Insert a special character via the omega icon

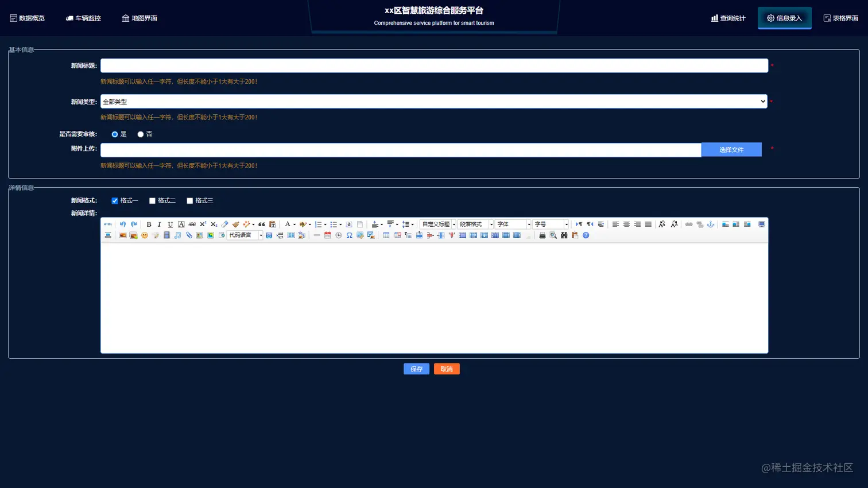pos(349,235)
